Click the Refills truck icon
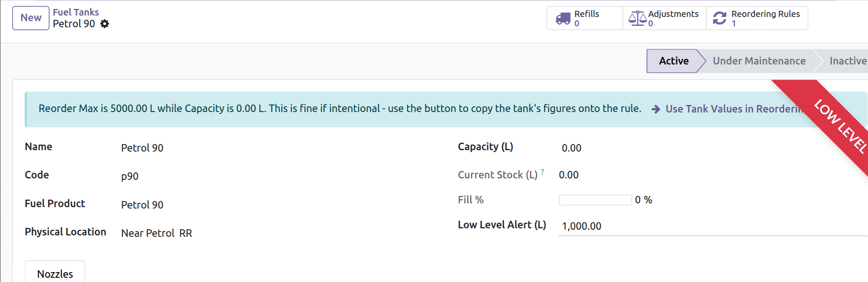This screenshot has height=282, width=868. 563,18
